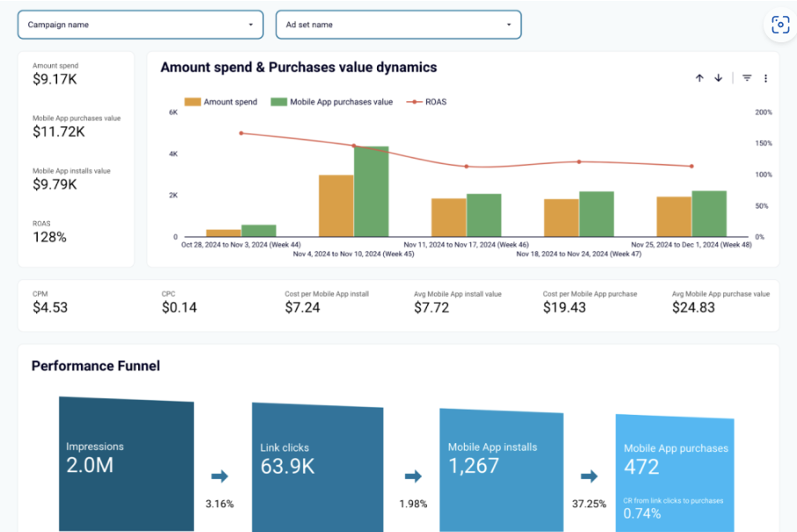Click the Mobile App installs 1,267 block
Viewport: 797px width, 532px height.
tap(501, 470)
